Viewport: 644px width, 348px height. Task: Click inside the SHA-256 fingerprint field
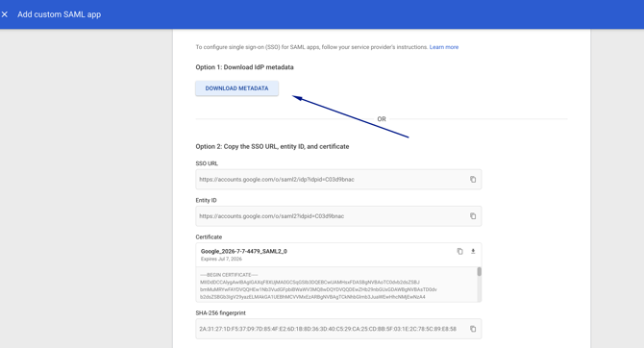[338, 329]
